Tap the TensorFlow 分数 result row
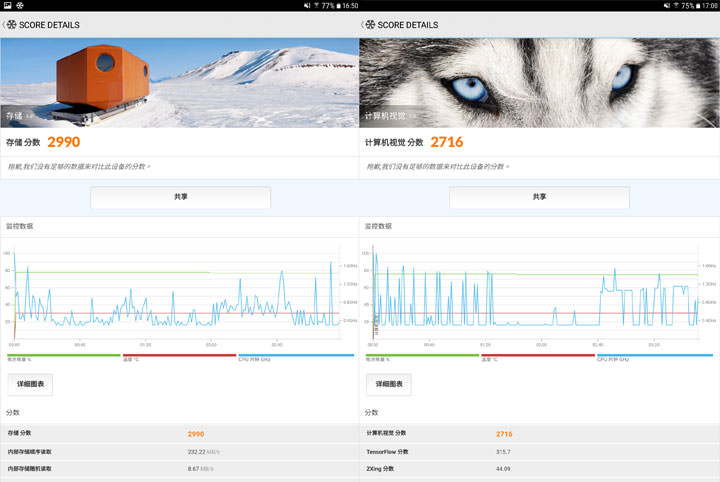The width and height of the screenshot is (720, 482). point(539,451)
